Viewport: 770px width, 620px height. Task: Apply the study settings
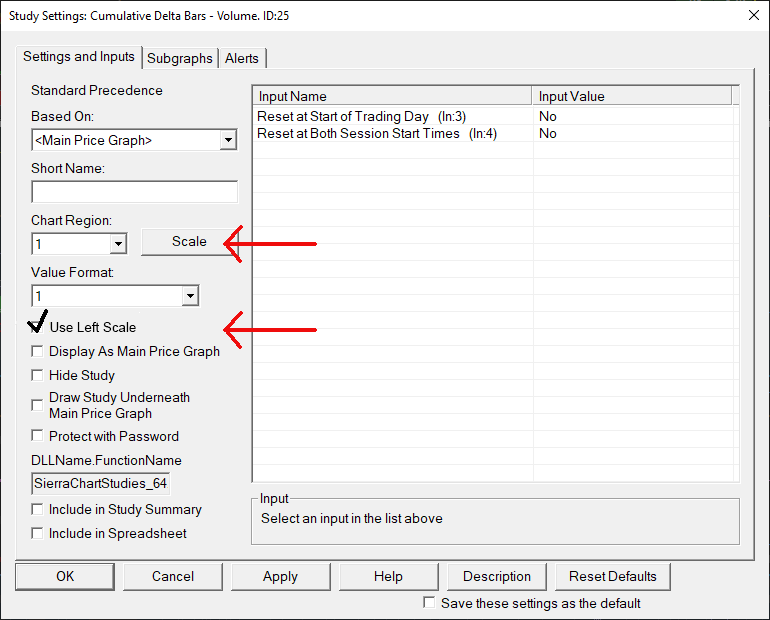coord(280,576)
